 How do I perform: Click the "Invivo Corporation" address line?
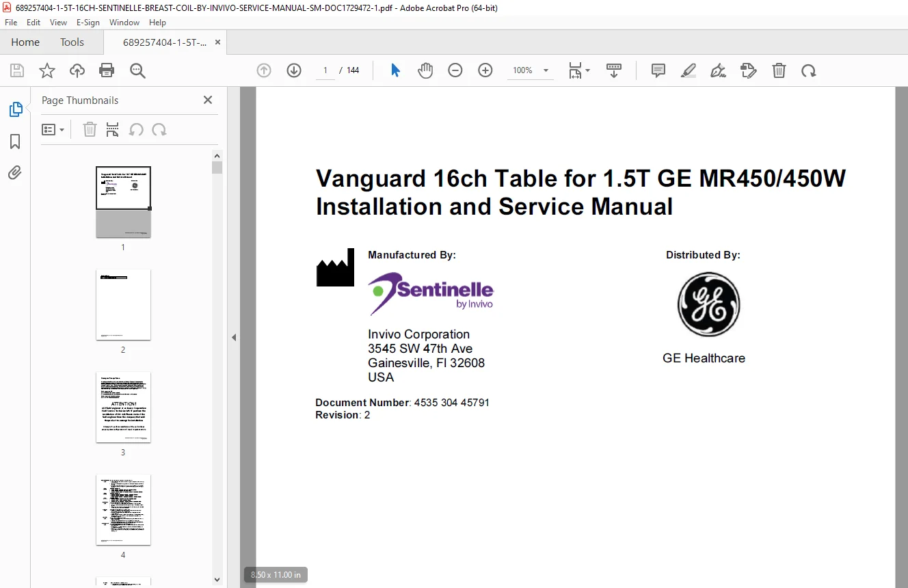tap(418, 334)
